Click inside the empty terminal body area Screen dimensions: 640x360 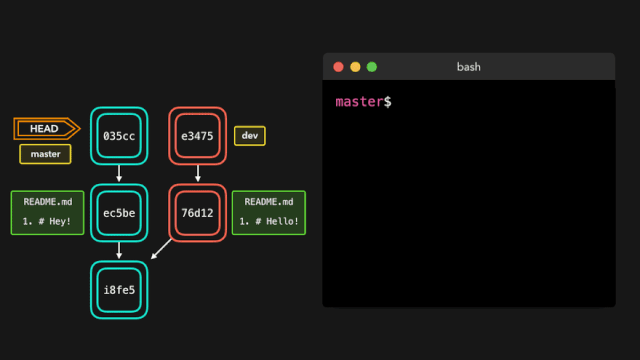point(469,204)
